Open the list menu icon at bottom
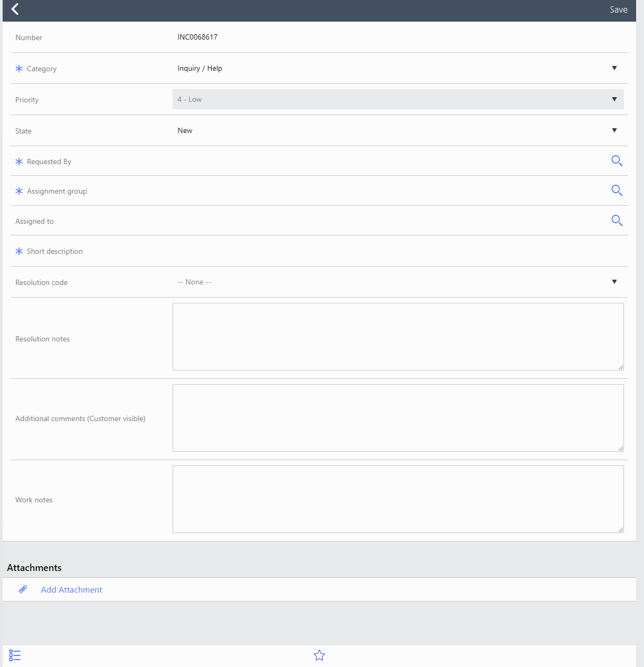The width and height of the screenshot is (644, 667). click(15, 655)
